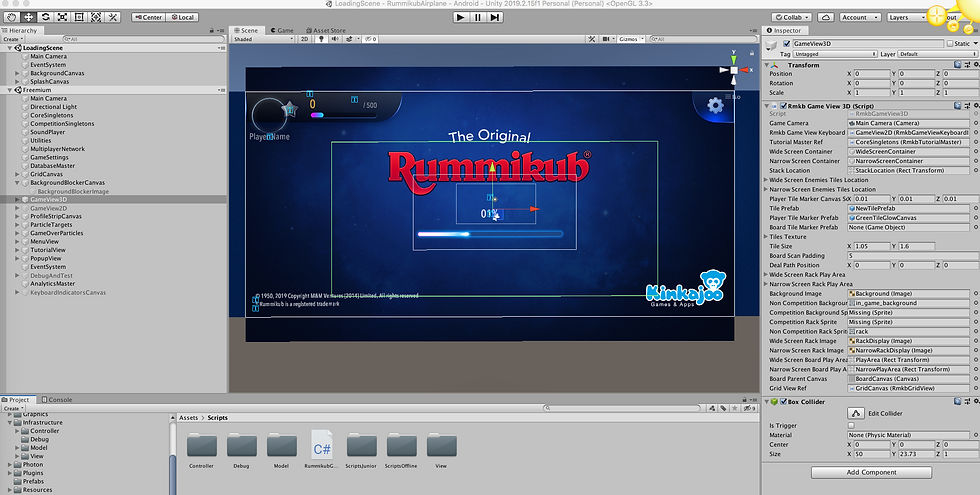Open the Collab dropdown

click(x=792, y=17)
